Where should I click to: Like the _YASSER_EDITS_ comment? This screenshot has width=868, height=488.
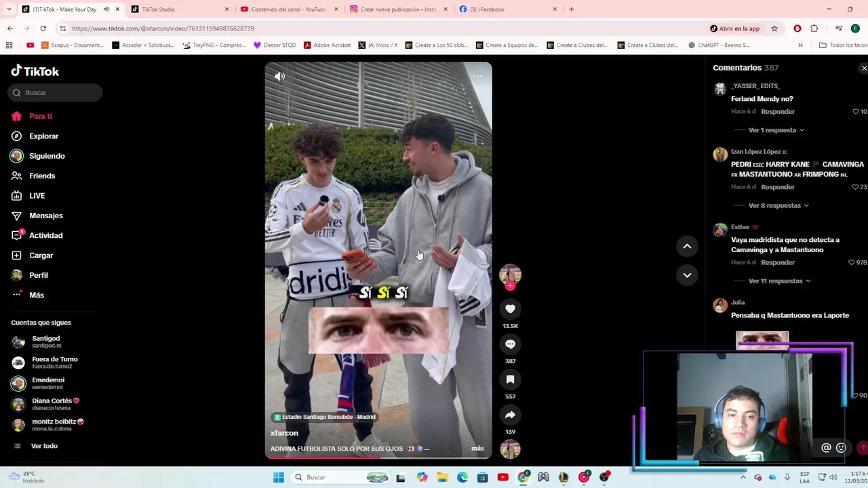pos(856,111)
